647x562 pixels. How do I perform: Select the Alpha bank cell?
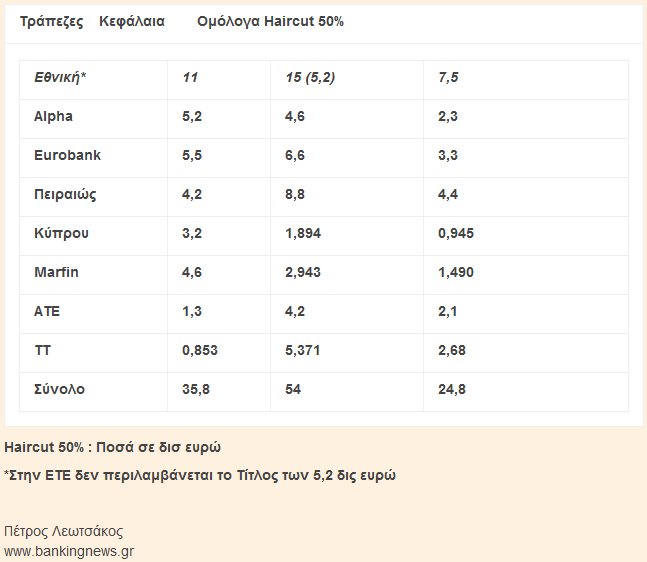[x=53, y=116]
